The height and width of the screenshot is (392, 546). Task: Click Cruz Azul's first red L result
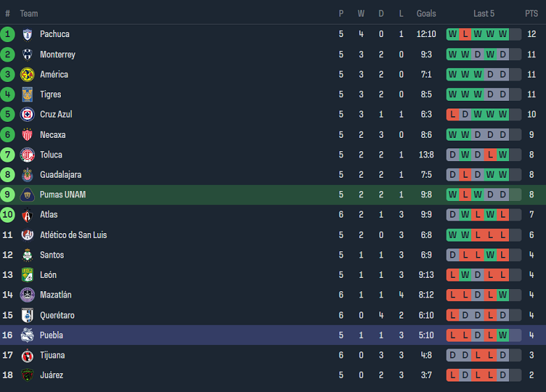pos(452,115)
